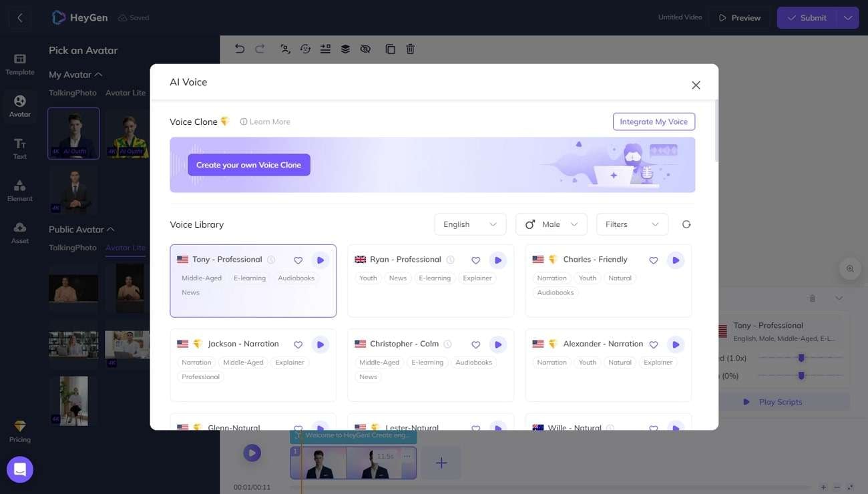Zoom out timeline with minus icon
The image size is (868, 494).
[x=836, y=487]
